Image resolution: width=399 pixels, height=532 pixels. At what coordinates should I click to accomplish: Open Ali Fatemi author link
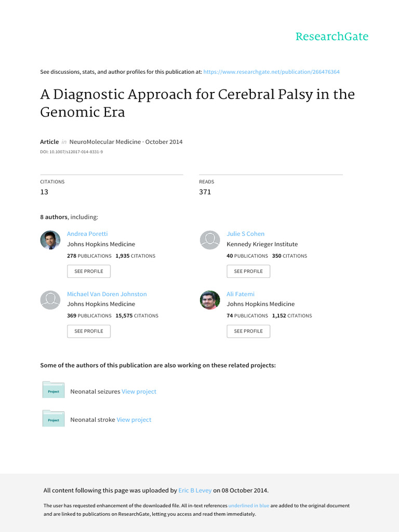pos(241,294)
